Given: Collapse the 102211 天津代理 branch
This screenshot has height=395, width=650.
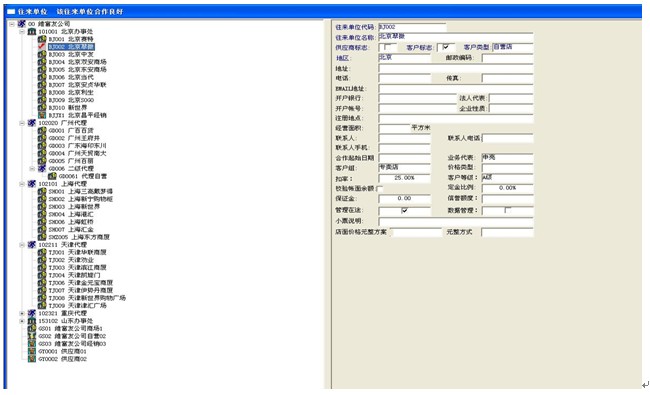Looking at the screenshot, I should click(x=22, y=245).
